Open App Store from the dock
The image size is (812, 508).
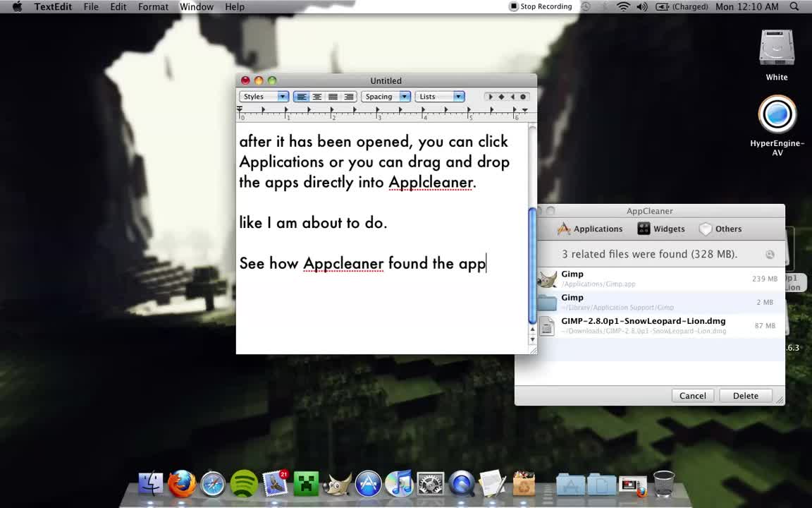point(368,483)
